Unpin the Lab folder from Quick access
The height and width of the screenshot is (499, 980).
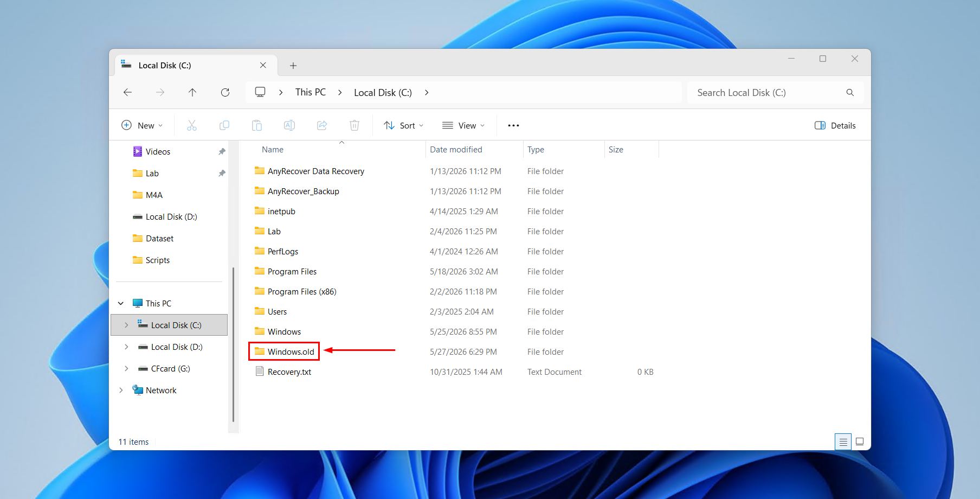tap(222, 174)
